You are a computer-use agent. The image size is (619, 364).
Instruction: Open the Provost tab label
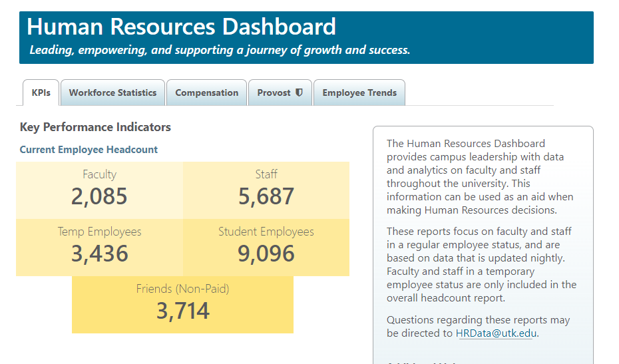tap(274, 92)
